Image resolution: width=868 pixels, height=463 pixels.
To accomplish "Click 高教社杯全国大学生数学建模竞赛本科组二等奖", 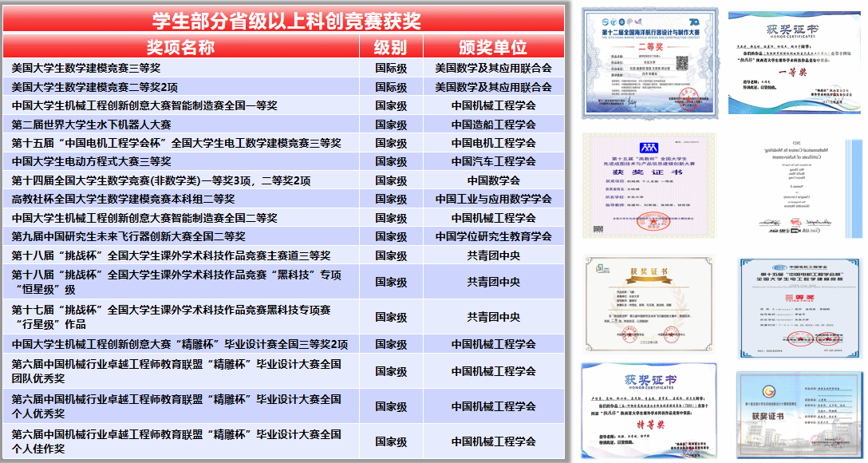I will tap(124, 199).
